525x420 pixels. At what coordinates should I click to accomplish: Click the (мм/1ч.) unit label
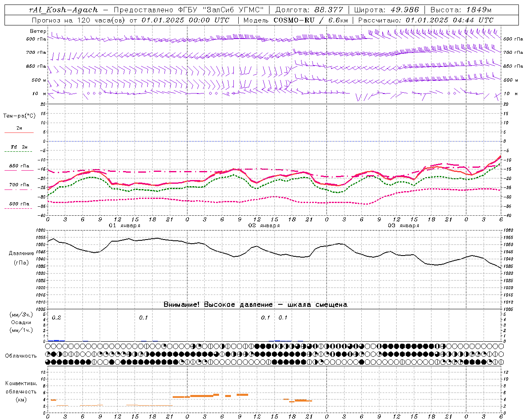[x=21, y=330]
